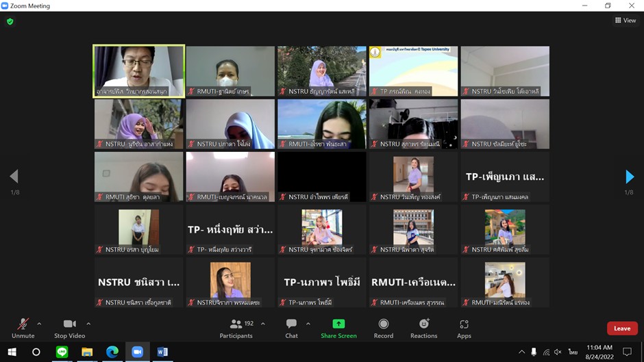Open the Chat panel
The height and width of the screenshot is (362, 644).
(x=291, y=328)
